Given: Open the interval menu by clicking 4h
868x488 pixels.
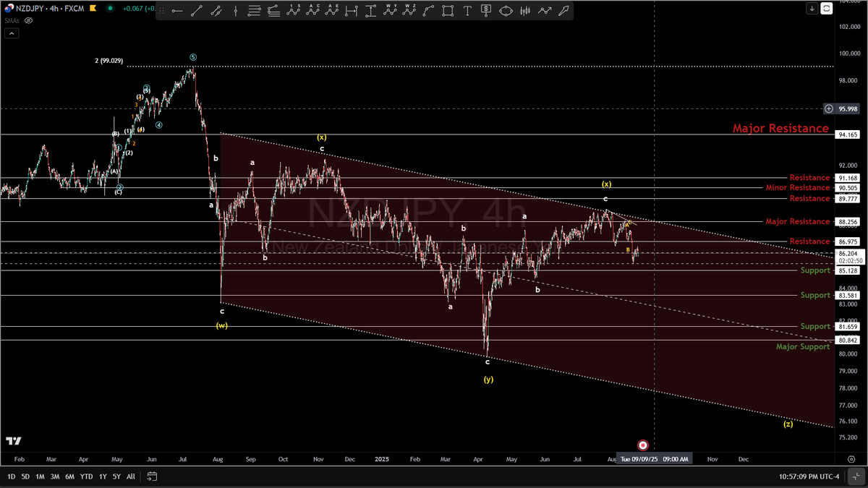Looking at the screenshot, I should point(52,8).
